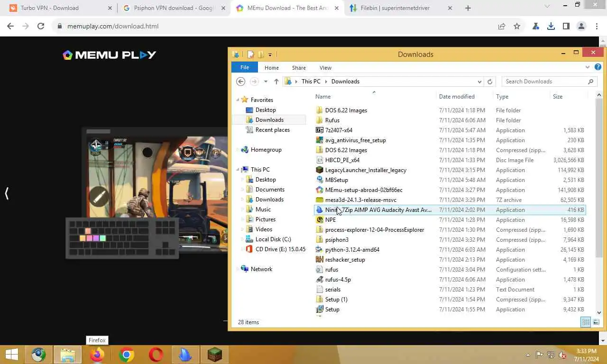
Task: Open the File ribbon tab
Action: [245, 67]
